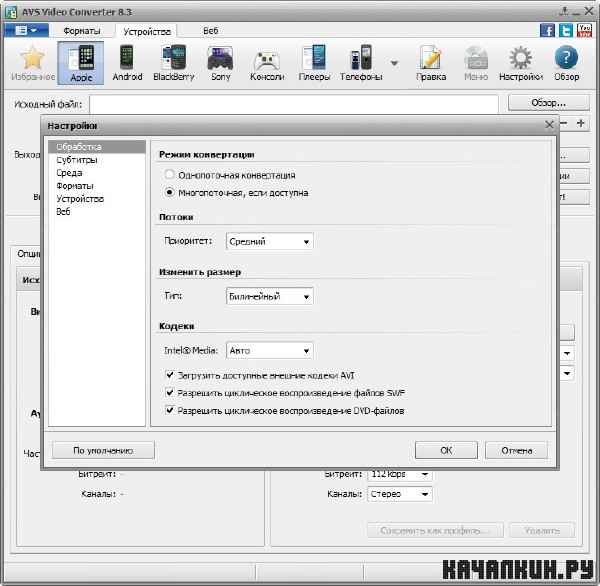Open the YouTube icon

tap(584, 30)
